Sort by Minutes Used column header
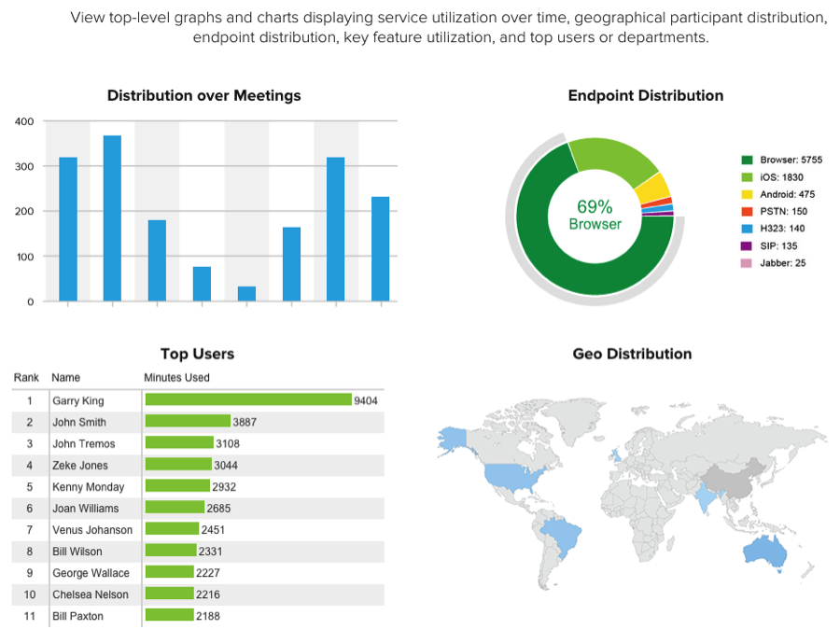The image size is (840, 629). click(x=176, y=378)
